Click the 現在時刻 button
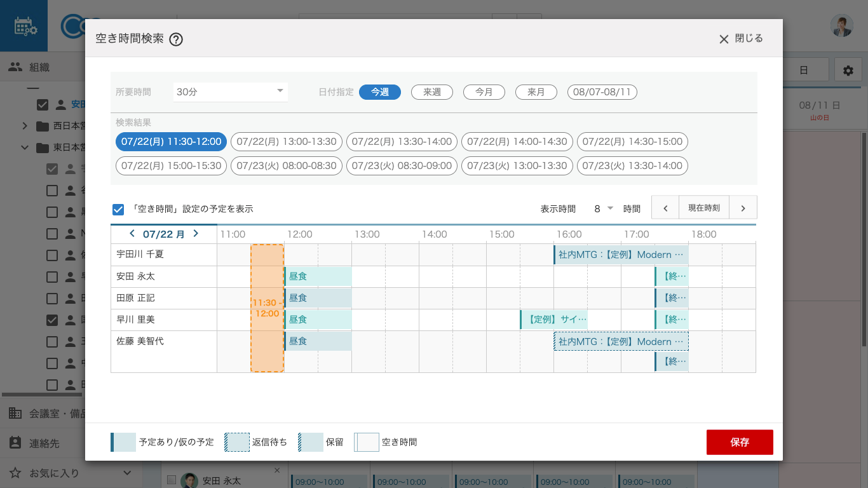 pos(703,208)
